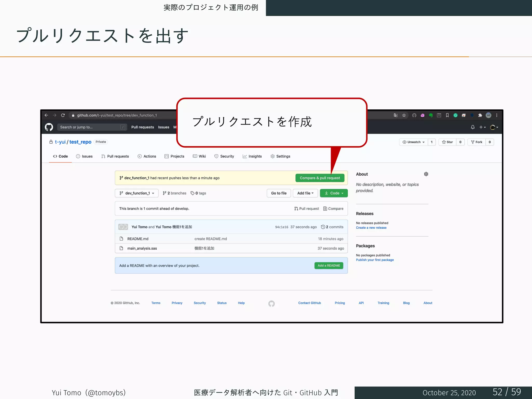The height and width of the screenshot is (399, 532).
Task: Open the Add file dropdown
Action: click(305, 193)
